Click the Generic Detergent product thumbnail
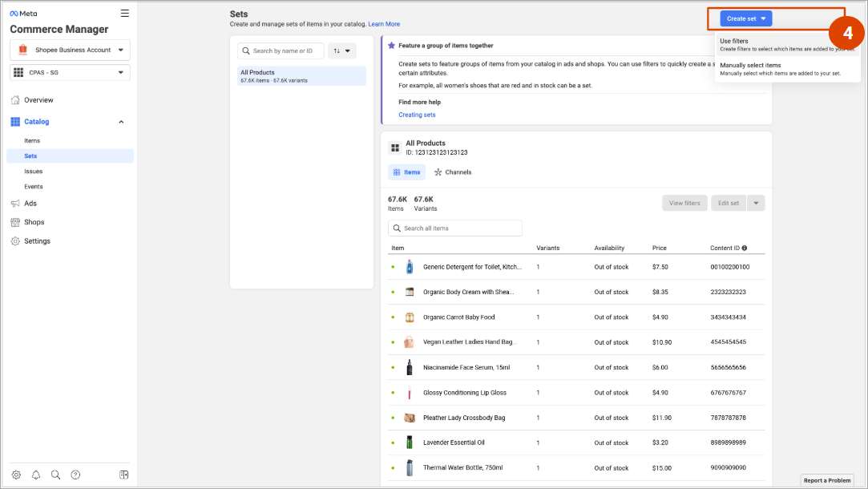This screenshot has width=868, height=489. click(410, 267)
